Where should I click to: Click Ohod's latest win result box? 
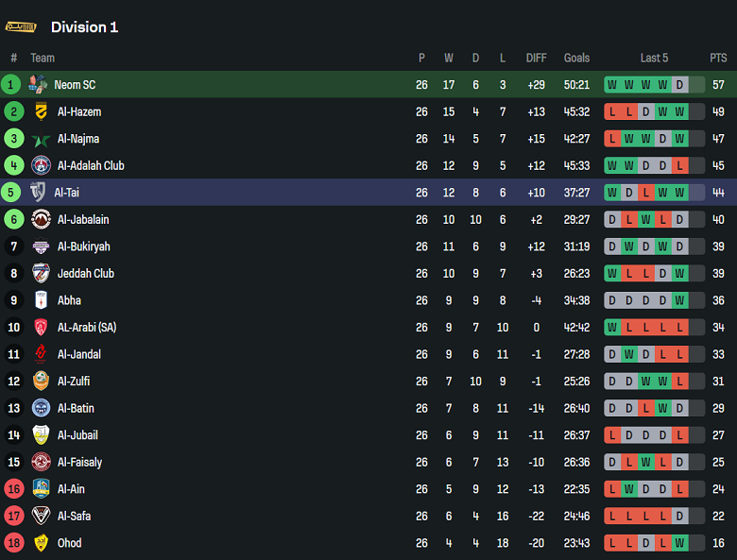click(679, 543)
